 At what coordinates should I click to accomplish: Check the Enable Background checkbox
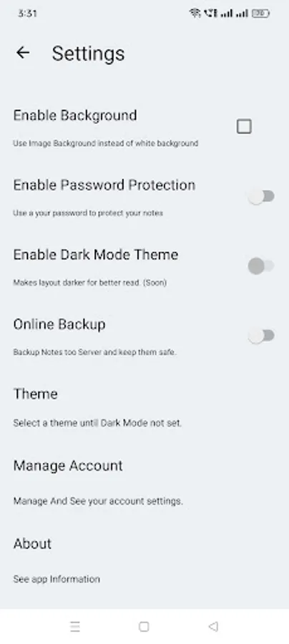coord(244,127)
